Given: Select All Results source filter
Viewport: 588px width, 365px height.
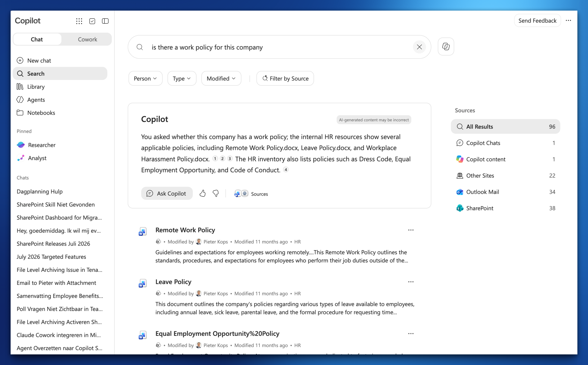Looking at the screenshot, I should click(x=505, y=126).
